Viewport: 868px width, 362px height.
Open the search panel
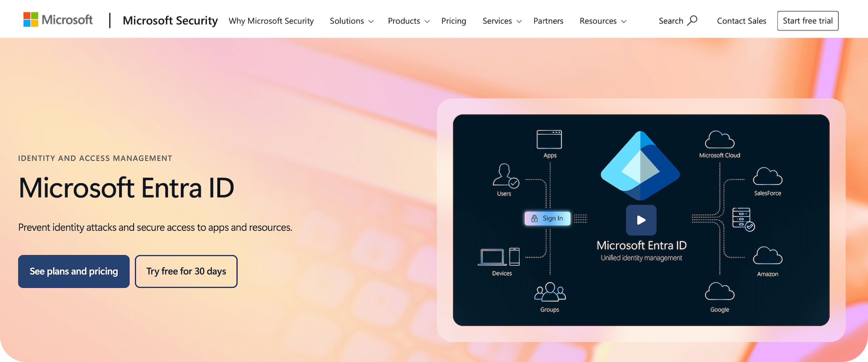(677, 21)
